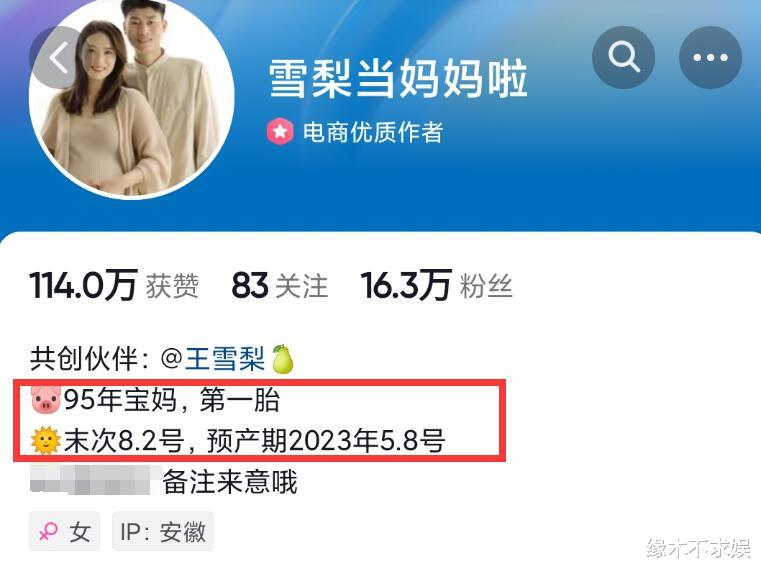Tap the 电商优质作者 badge label

(x=373, y=132)
